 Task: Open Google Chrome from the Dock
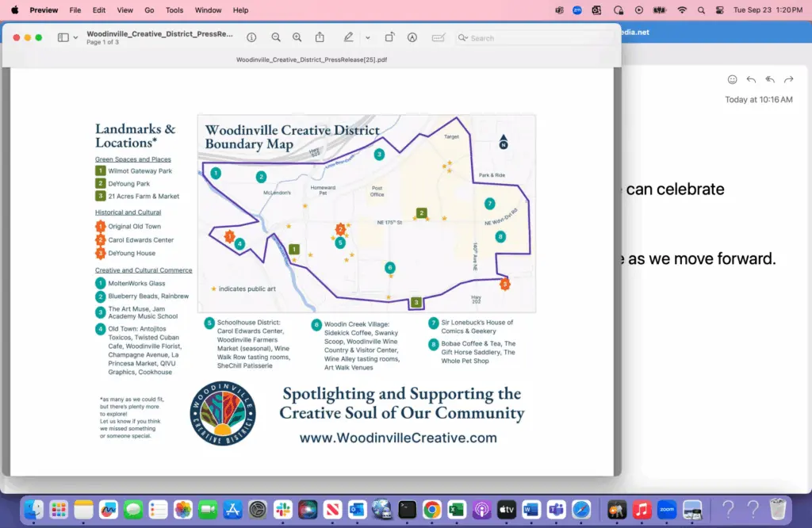[x=431, y=509]
